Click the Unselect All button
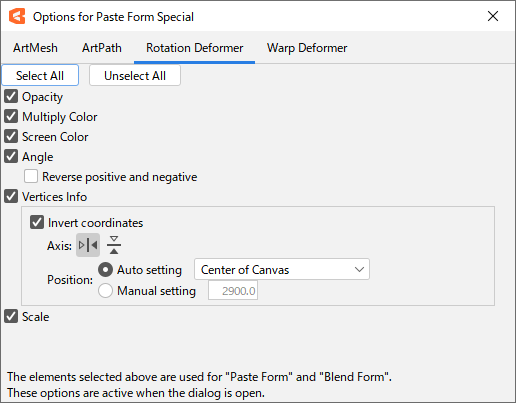The image size is (516, 403). (x=135, y=75)
